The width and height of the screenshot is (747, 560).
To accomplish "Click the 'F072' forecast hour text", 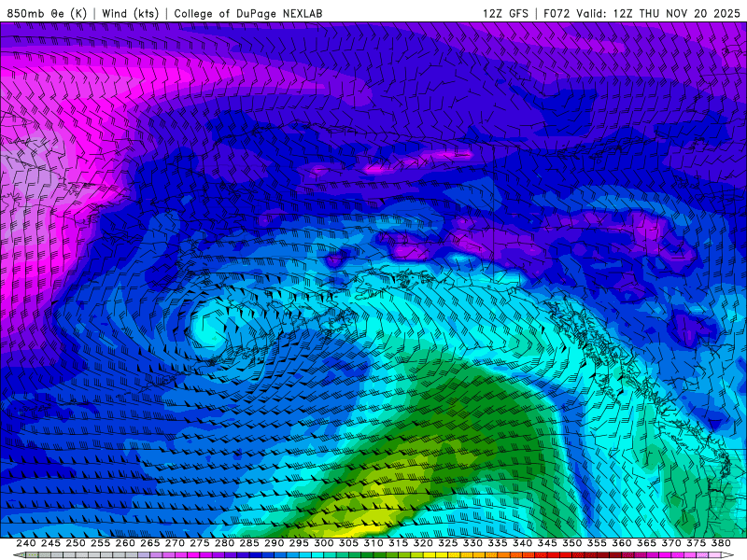I will [x=557, y=13].
